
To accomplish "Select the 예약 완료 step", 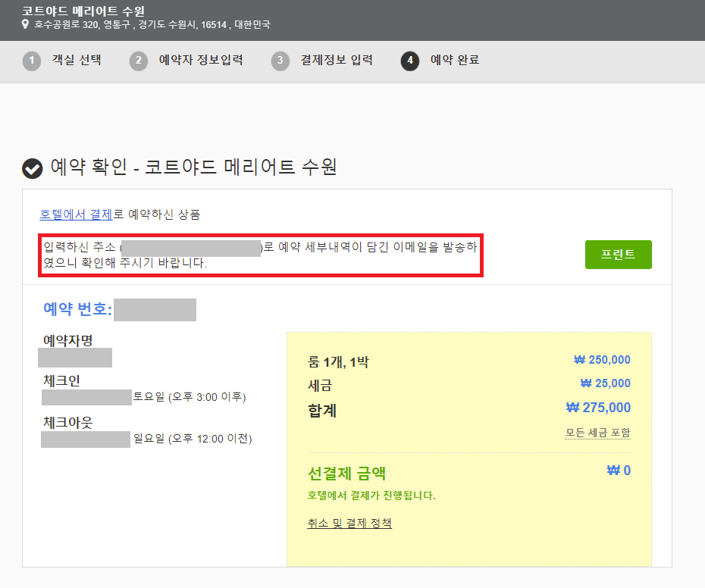I will (455, 60).
